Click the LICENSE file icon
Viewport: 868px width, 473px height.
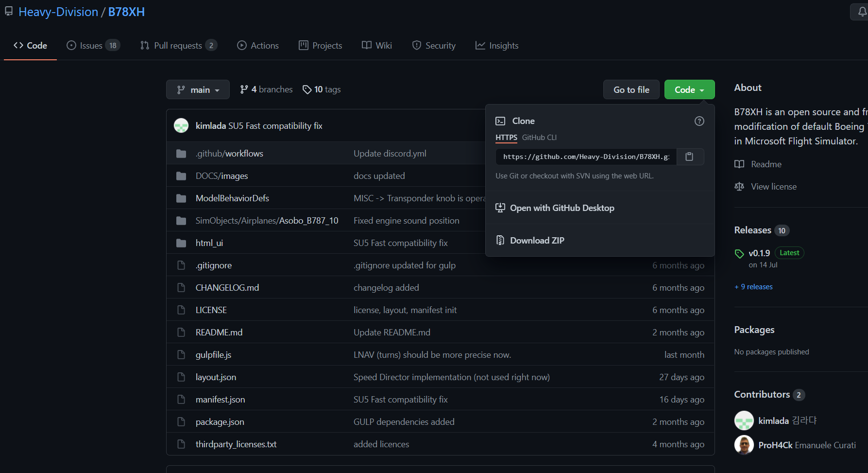point(181,310)
